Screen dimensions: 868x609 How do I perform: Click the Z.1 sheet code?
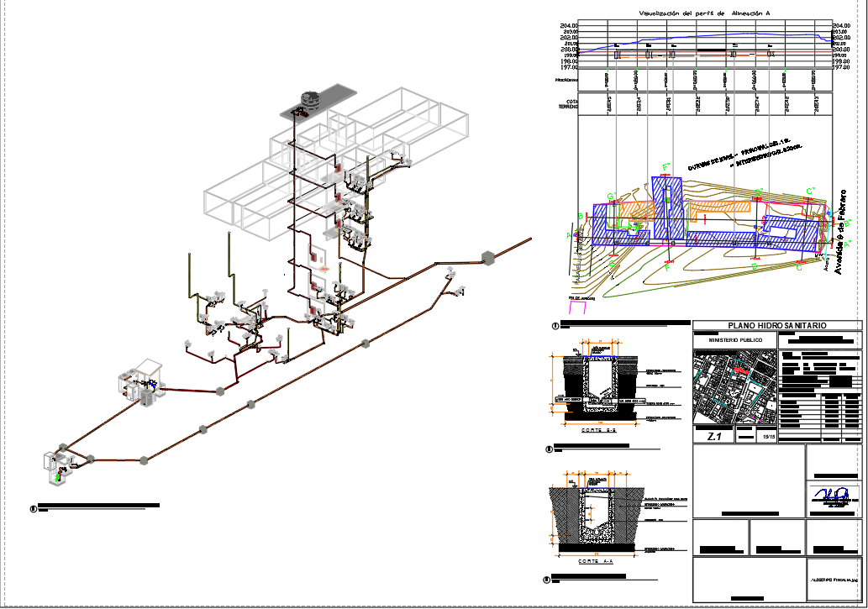(714, 437)
